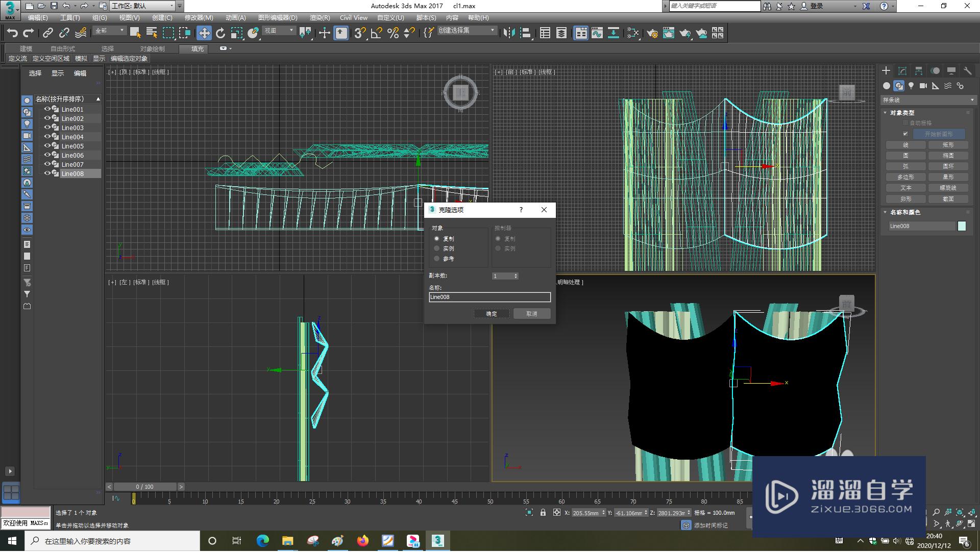Click the Line008 object color swatch

(962, 226)
